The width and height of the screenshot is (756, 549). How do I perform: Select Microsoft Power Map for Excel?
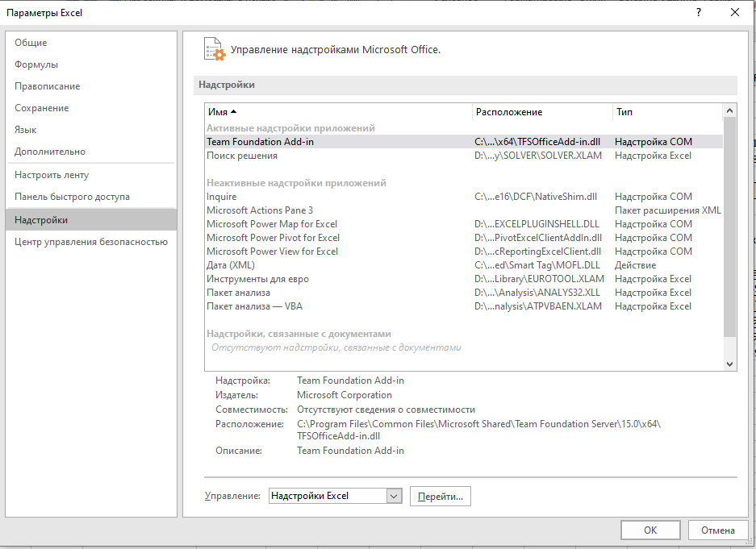click(x=463, y=224)
